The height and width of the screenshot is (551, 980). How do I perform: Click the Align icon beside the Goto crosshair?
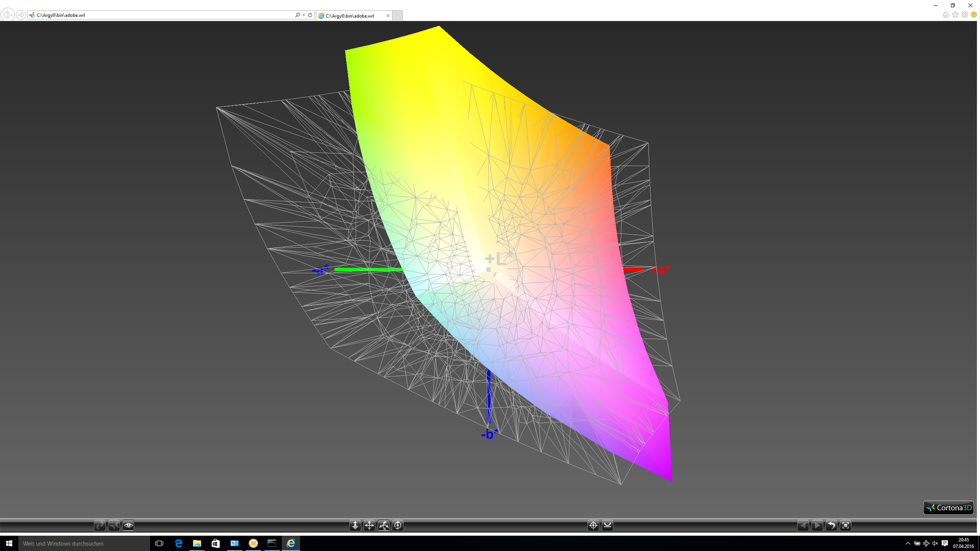tap(607, 525)
